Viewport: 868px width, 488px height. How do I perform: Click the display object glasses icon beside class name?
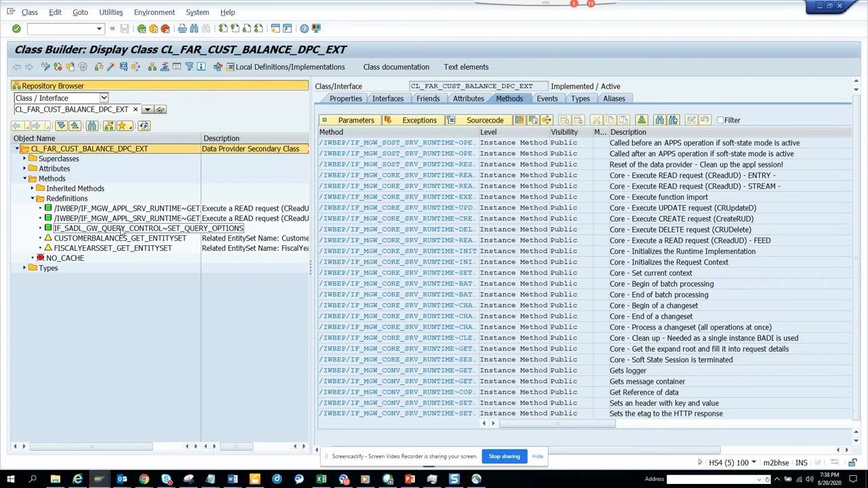pos(160,109)
